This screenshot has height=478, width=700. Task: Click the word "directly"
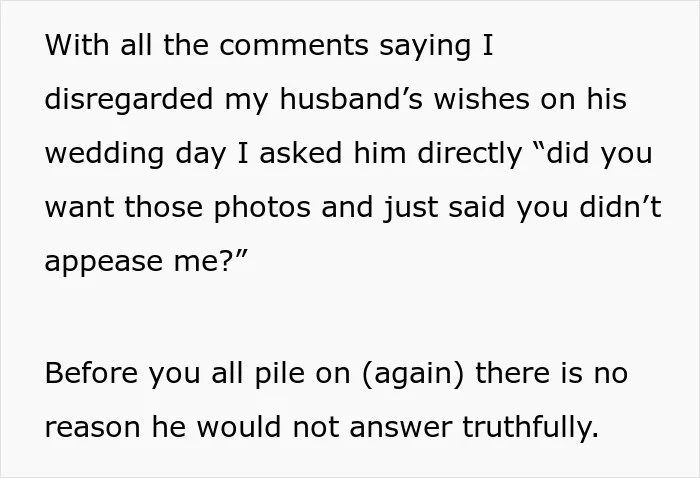[470, 153]
